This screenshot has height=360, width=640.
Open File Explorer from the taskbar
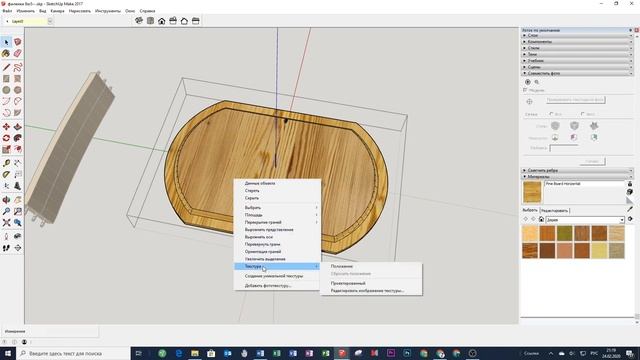tap(195, 353)
